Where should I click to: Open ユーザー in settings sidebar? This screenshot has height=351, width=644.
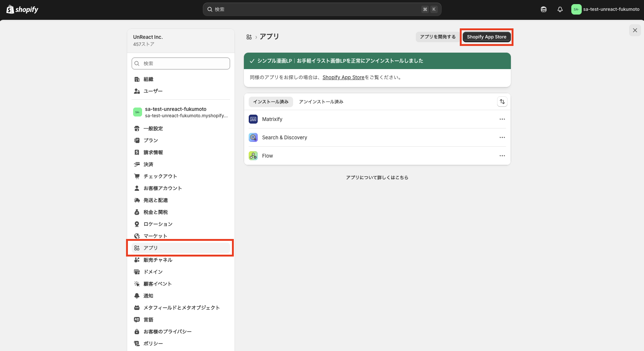[x=181, y=91]
